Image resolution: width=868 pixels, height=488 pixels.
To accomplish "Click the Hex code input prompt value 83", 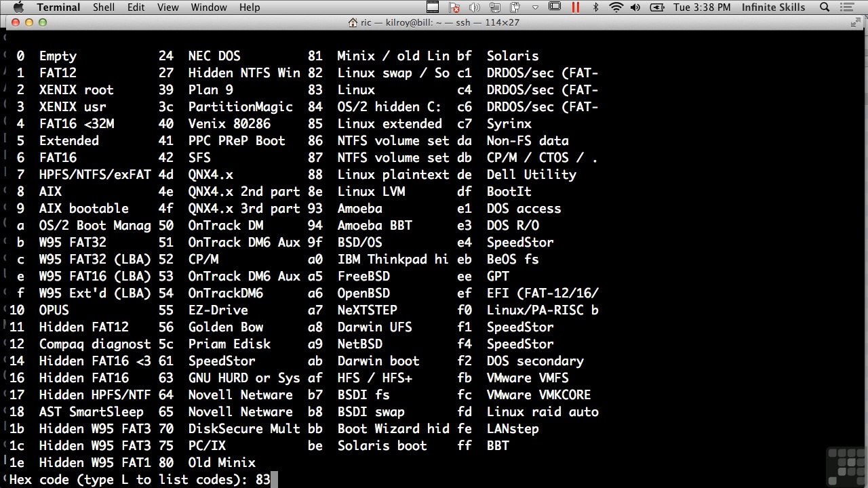I will coord(262,480).
